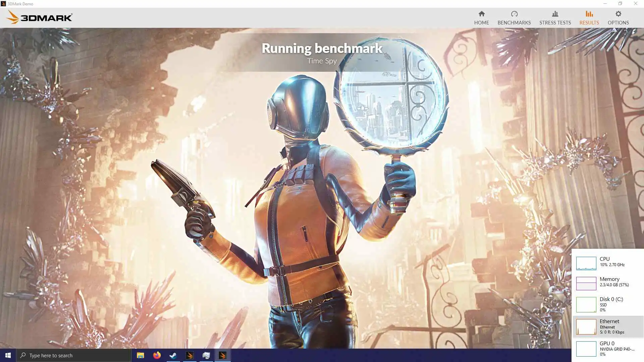
Task: Open the Home tab
Action: click(x=481, y=18)
